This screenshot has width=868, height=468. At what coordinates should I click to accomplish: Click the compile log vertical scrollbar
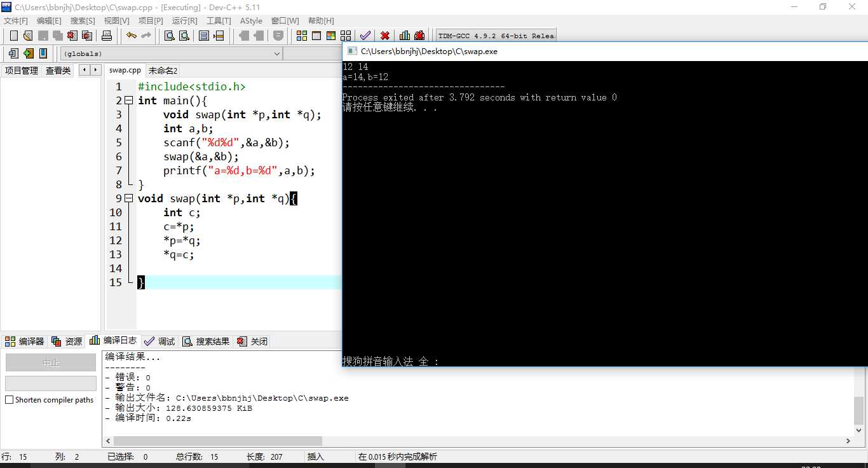tap(858, 410)
